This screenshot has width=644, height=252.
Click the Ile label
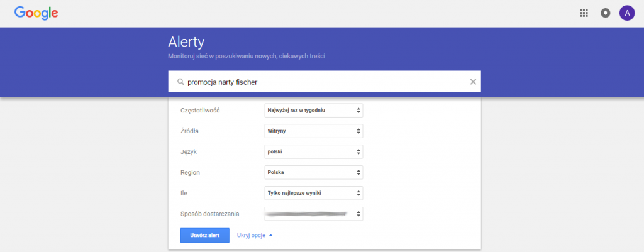(184, 193)
